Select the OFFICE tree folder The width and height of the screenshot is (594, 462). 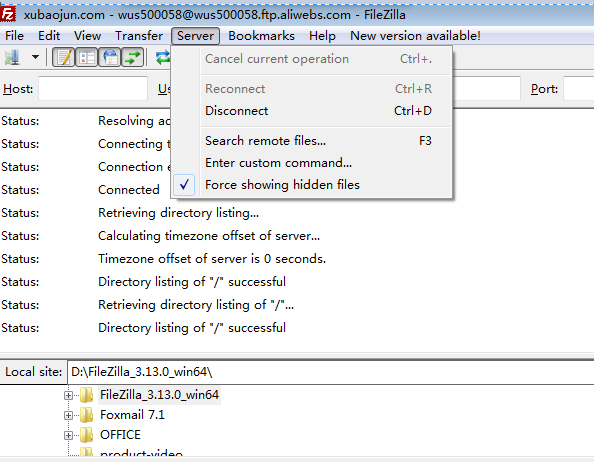click(120, 435)
